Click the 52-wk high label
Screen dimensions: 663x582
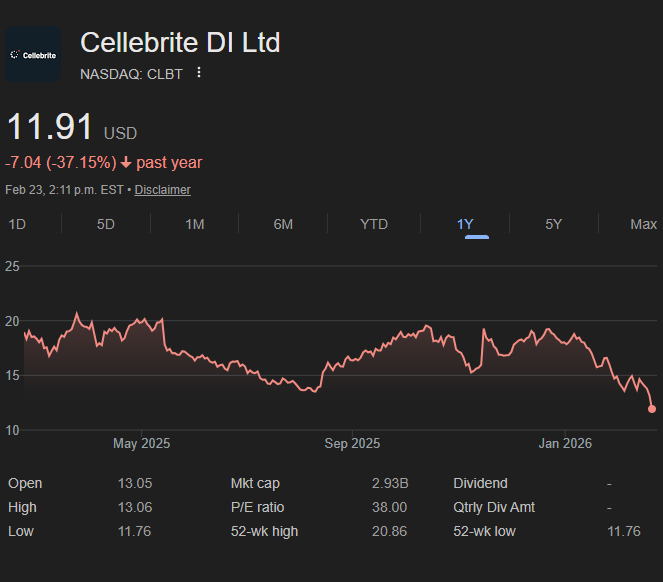[264, 532]
